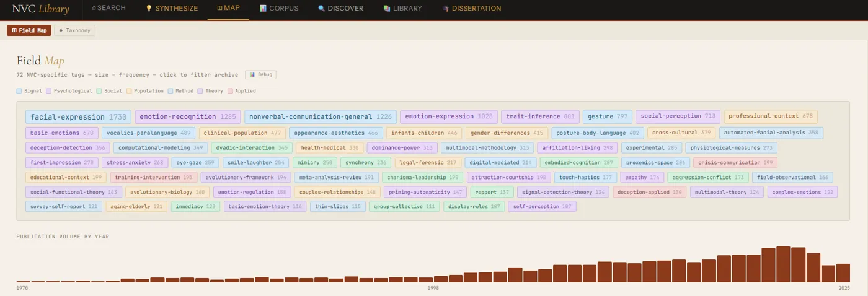
Task: Filter by physiological-measures tag
Action: (x=731, y=148)
